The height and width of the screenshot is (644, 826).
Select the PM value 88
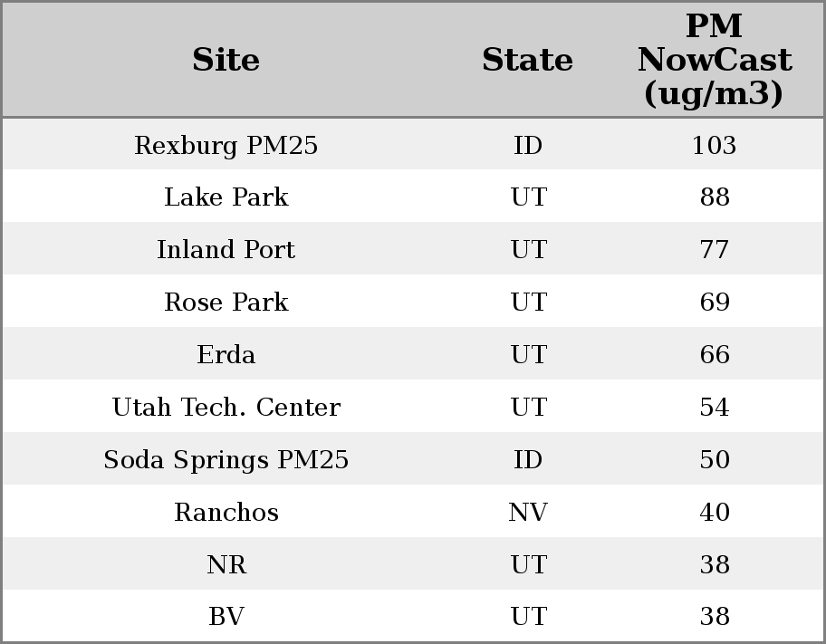tap(714, 197)
